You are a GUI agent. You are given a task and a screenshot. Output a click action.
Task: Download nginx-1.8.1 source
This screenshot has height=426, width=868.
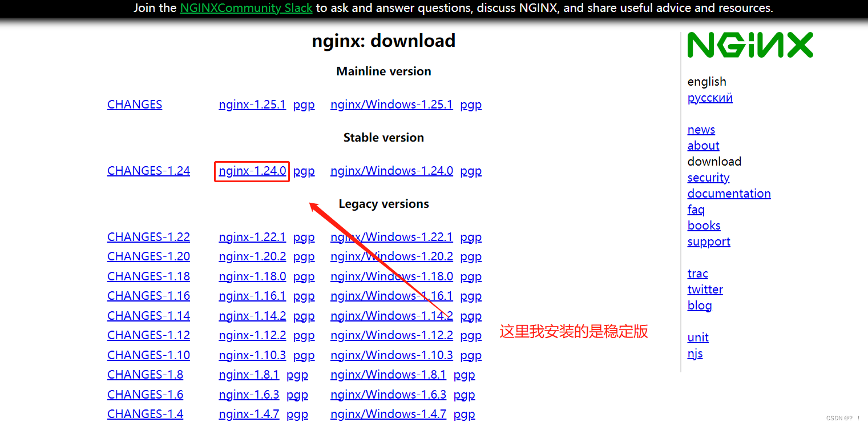(249, 375)
